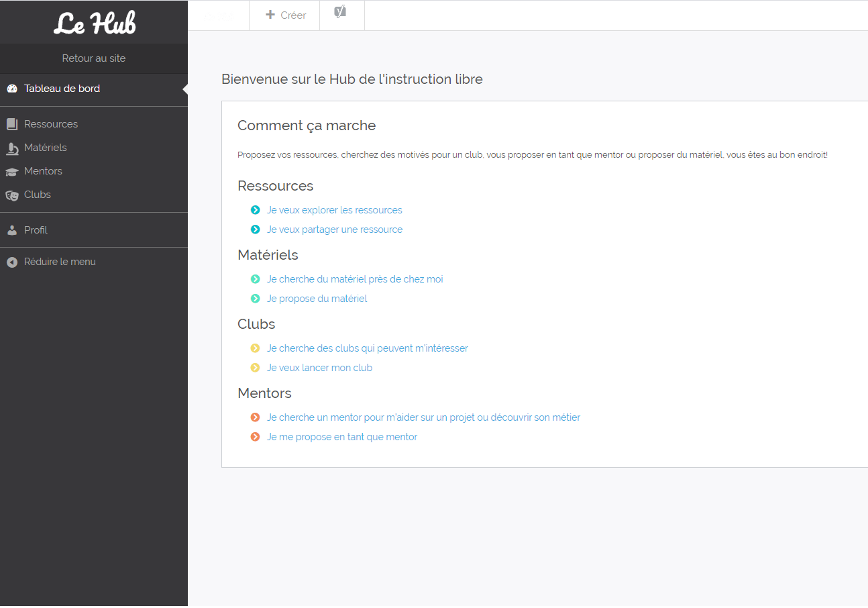Go to Mentors in the sidebar
Screen dimensions: 868x608
point(43,171)
